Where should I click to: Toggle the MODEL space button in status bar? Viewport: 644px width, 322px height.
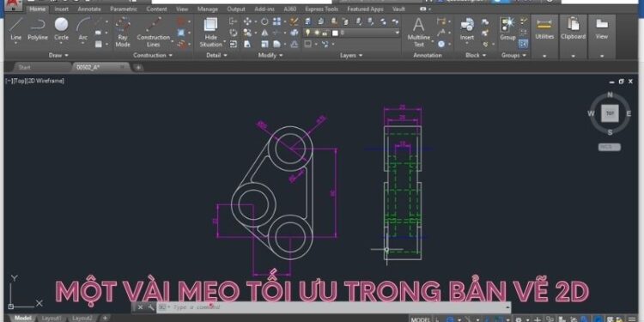(420, 319)
